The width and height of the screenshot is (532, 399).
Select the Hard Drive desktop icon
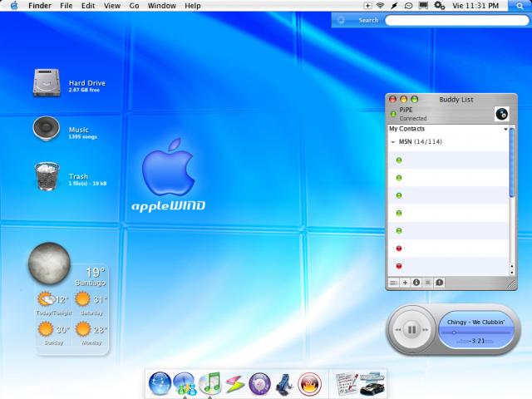(47, 83)
